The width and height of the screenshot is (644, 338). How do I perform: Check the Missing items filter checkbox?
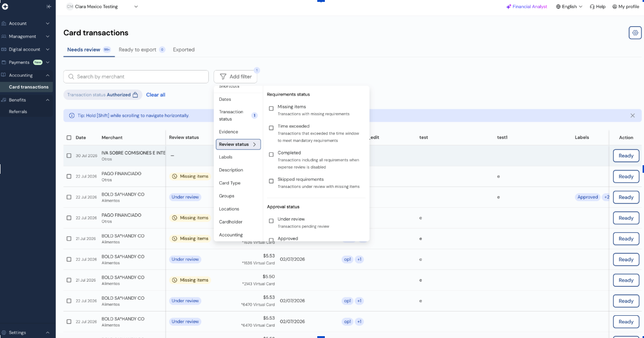(271, 108)
